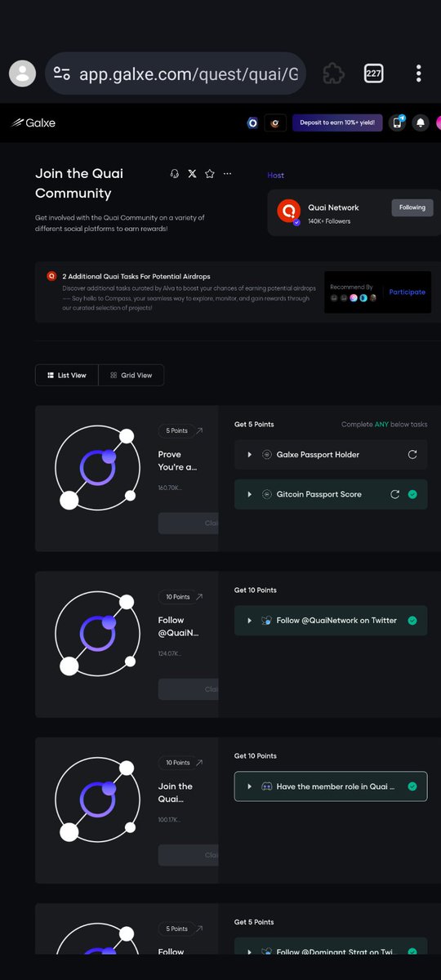The image size is (441, 980).
Task: Click Claim button on Prove You're a card
Action: (189, 523)
